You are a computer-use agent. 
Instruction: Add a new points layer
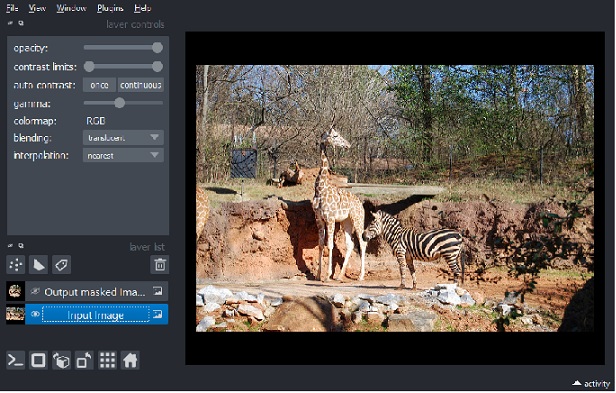click(x=16, y=265)
